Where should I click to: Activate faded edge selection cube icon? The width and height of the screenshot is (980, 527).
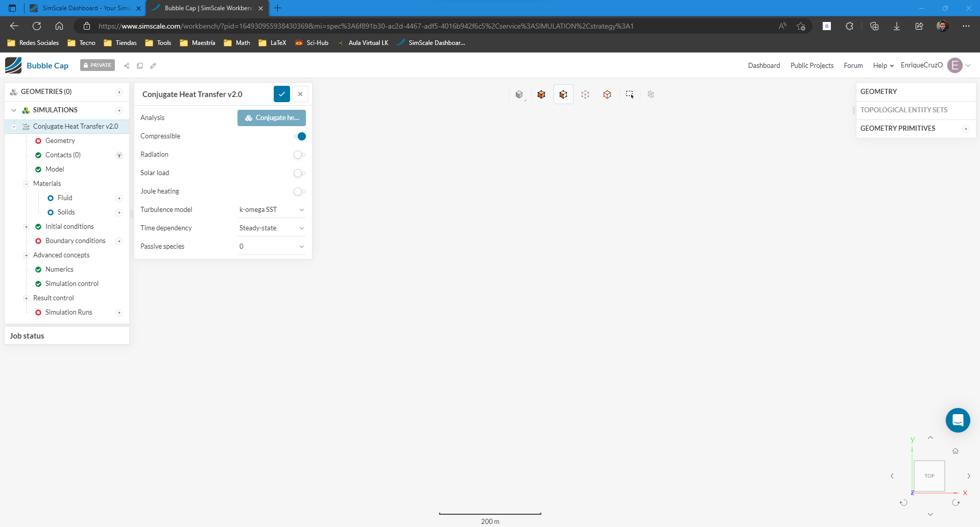click(x=585, y=94)
